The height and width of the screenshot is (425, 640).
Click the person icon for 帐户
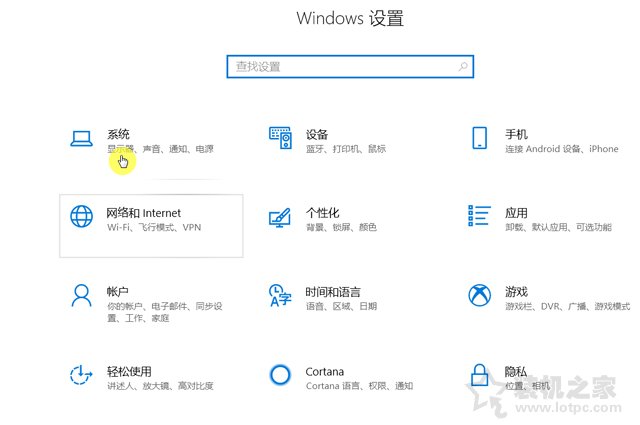(x=81, y=295)
